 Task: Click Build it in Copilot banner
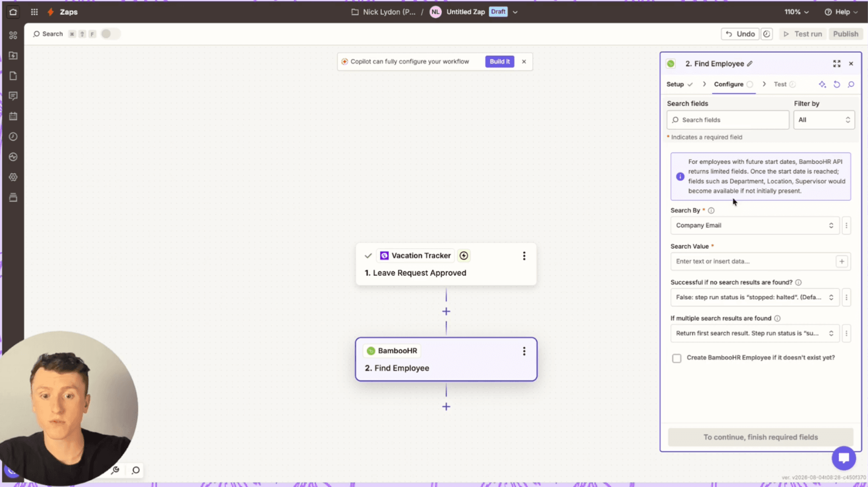tap(500, 62)
